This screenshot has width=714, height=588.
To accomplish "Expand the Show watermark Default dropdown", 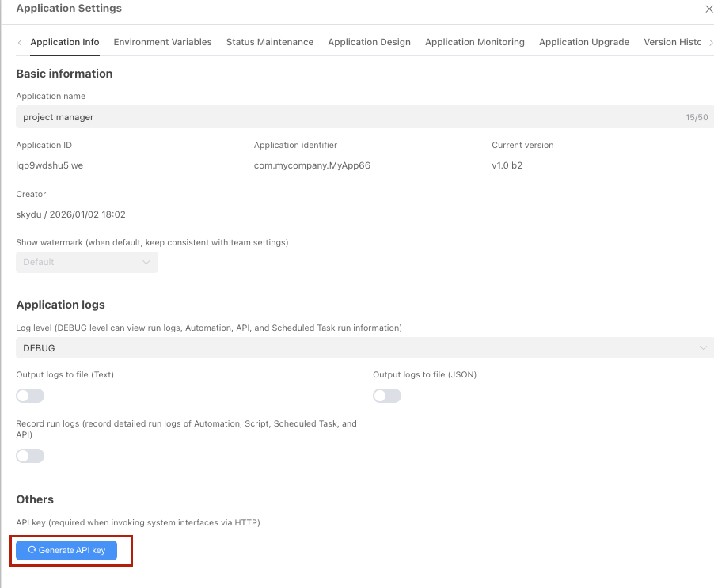I will (87, 262).
